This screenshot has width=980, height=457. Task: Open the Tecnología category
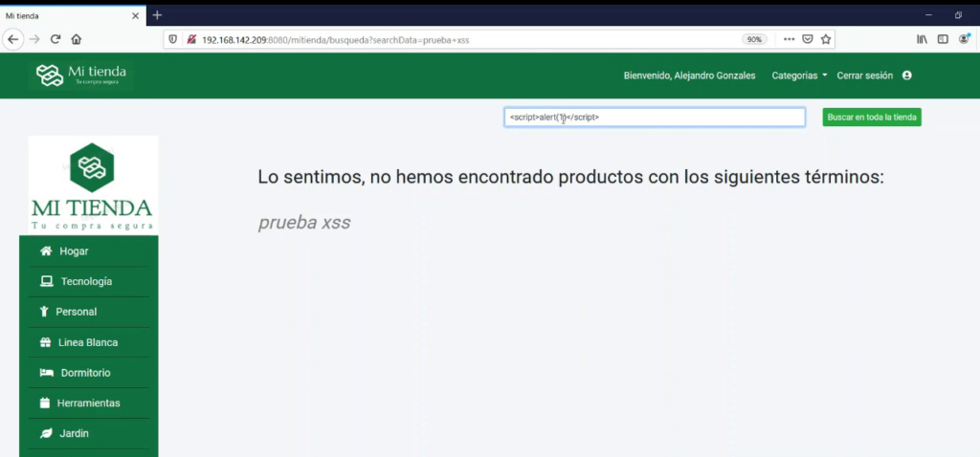(x=88, y=282)
